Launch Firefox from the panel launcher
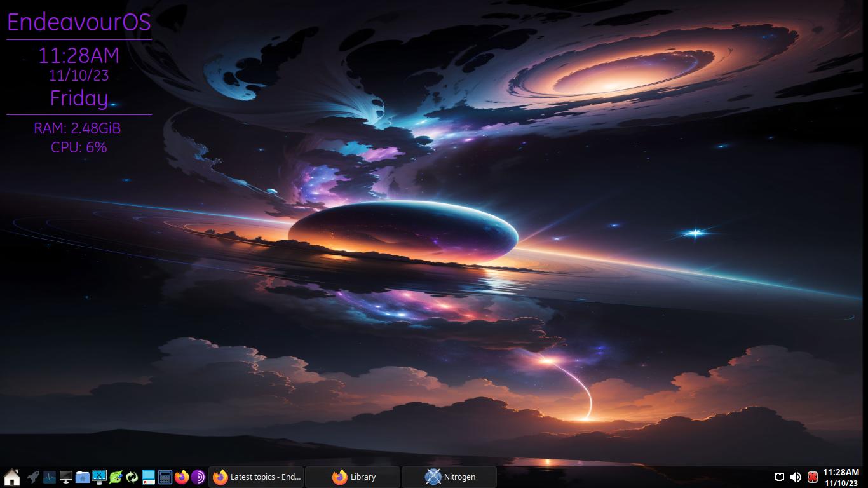The image size is (868, 488). pos(182,477)
